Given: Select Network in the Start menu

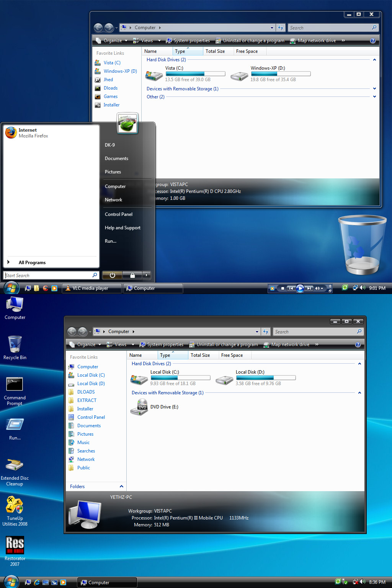Looking at the screenshot, I should coord(113,200).
